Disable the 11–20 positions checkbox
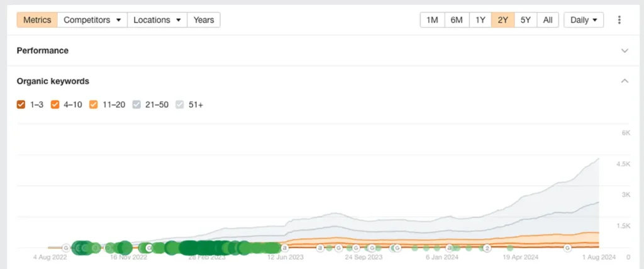This screenshot has width=644, height=269. 94,105
